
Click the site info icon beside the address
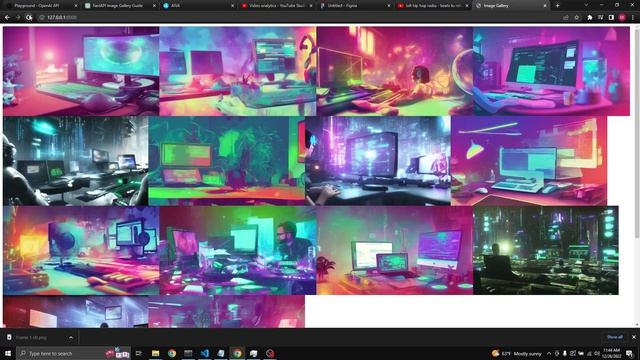pos(41,18)
